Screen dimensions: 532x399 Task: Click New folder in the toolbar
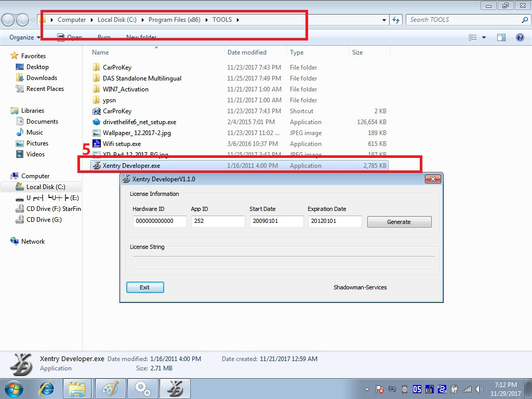click(141, 37)
